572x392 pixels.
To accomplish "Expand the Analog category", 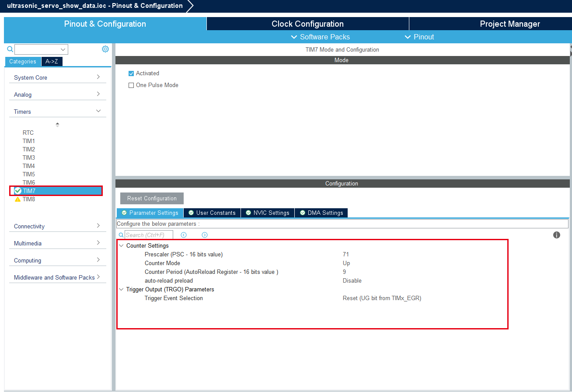I will click(57, 94).
